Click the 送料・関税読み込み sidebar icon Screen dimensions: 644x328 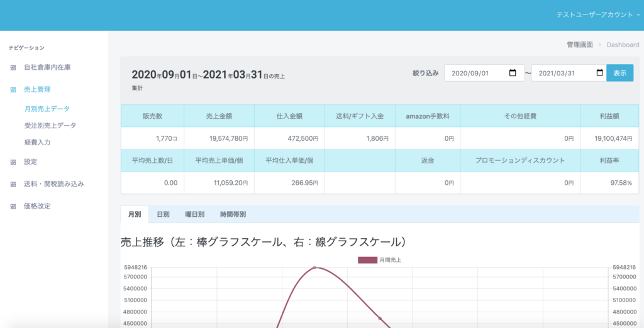(13, 184)
